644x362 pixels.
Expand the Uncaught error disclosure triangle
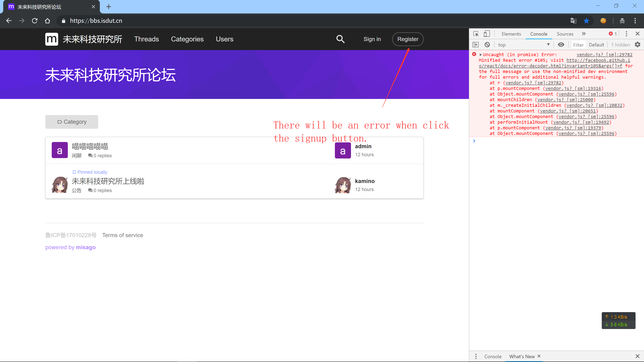pos(481,55)
